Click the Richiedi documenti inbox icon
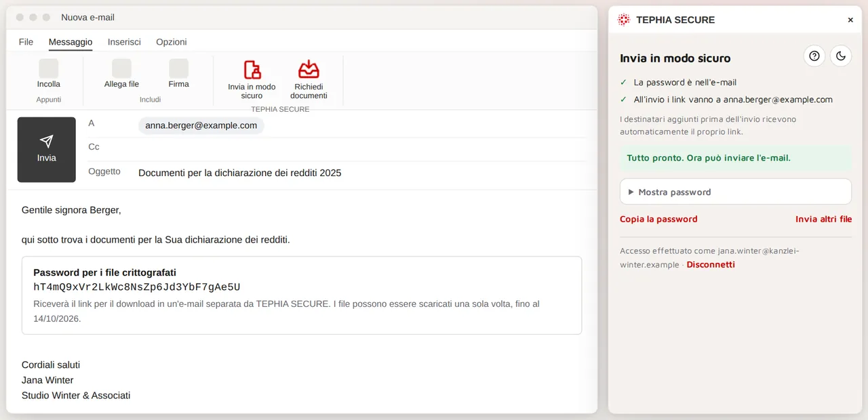The image size is (868, 420). coord(309,69)
